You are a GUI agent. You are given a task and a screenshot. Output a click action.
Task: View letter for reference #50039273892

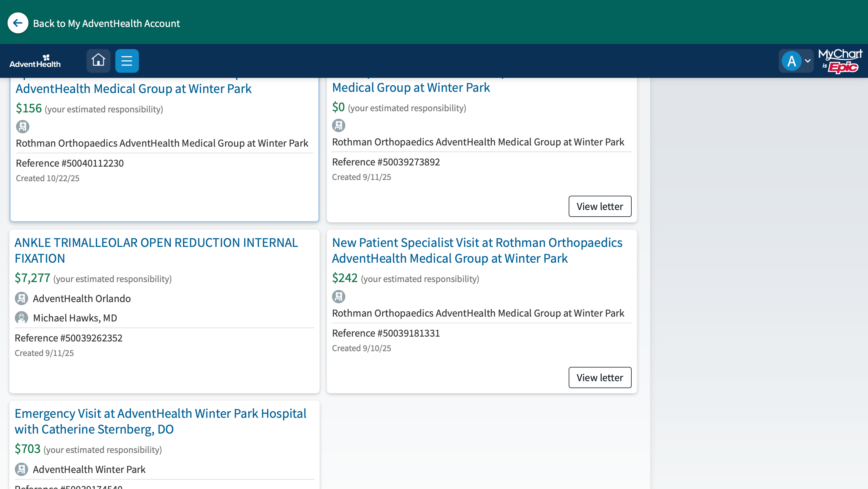click(x=600, y=206)
